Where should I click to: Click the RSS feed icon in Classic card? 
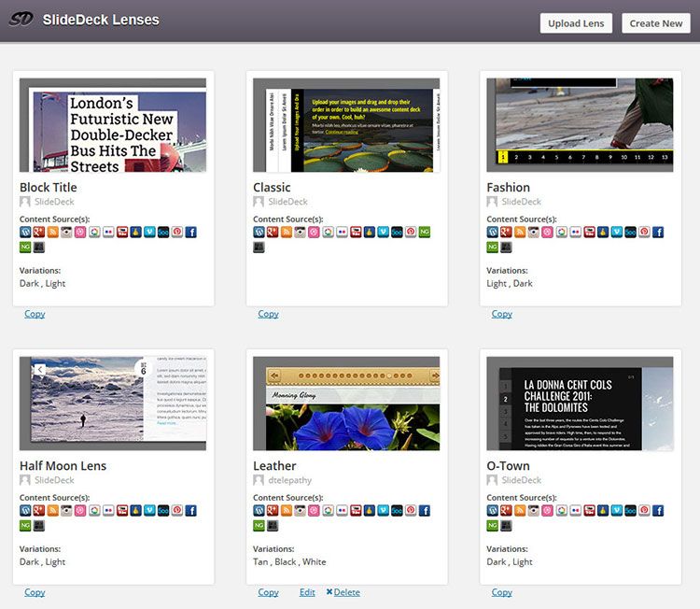point(287,232)
